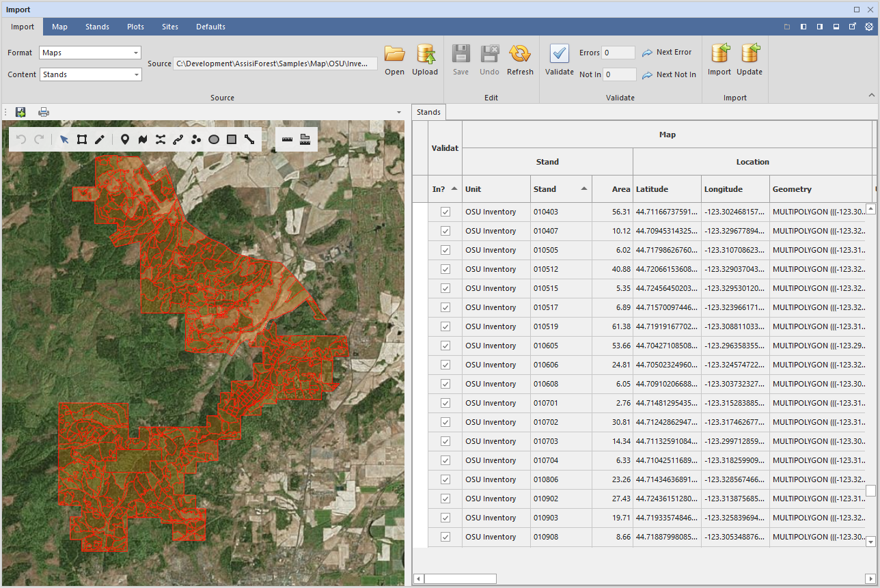The height and width of the screenshot is (588, 880).
Task: Click the Open folder icon
Action: [394, 53]
